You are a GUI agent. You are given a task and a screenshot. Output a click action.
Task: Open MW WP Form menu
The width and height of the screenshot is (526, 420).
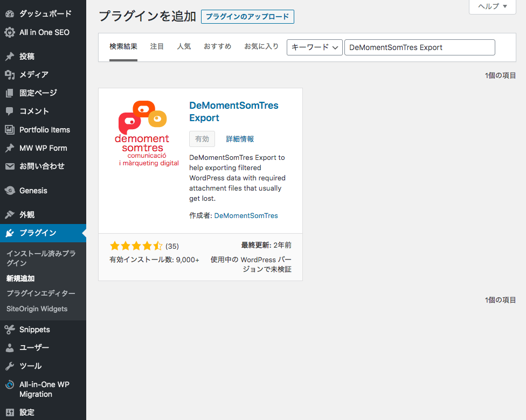(43, 148)
